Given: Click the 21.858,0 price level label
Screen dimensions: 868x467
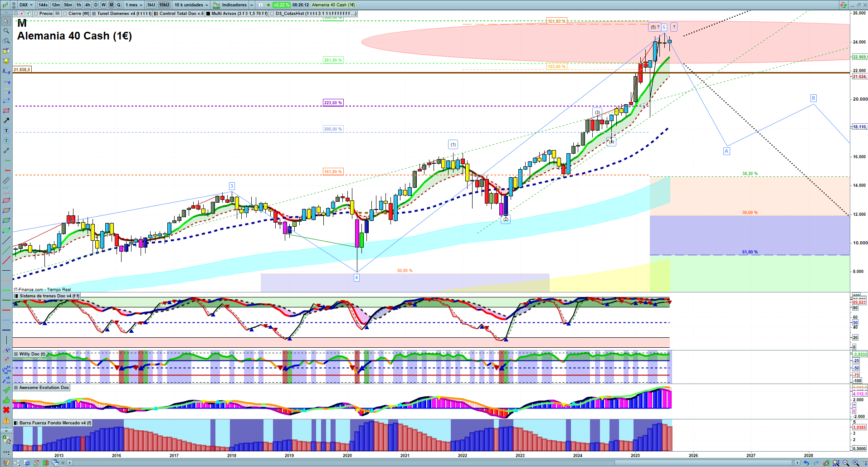Looking at the screenshot, I should click(x=22, y=70).
